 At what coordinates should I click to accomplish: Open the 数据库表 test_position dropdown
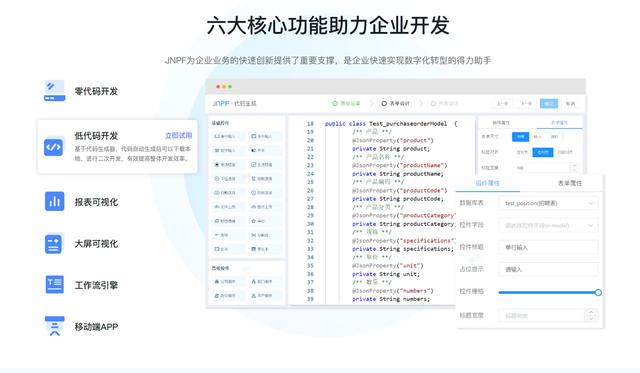[549, 203]
